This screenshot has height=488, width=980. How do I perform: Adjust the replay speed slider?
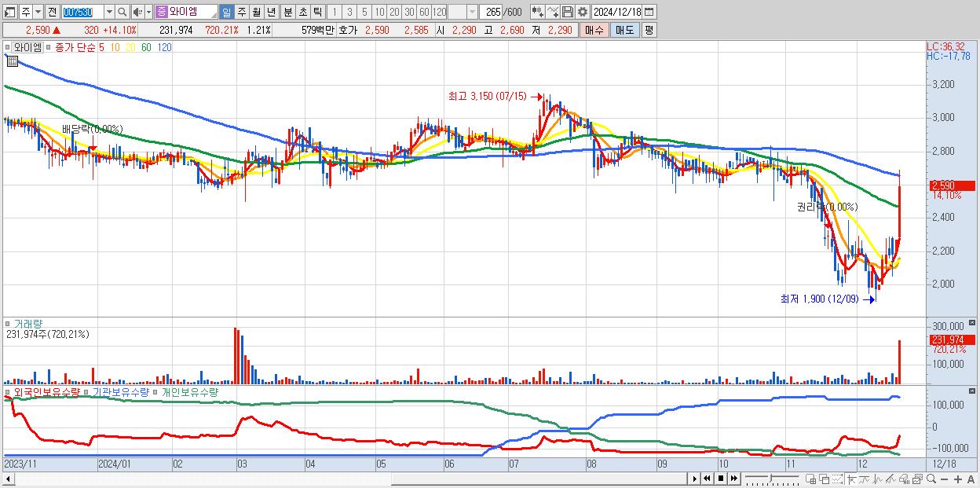tap(773, 479)
